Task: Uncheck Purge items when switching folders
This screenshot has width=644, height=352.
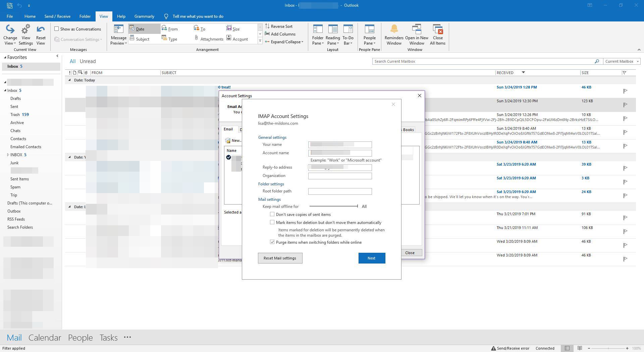Action: (272, 242)
